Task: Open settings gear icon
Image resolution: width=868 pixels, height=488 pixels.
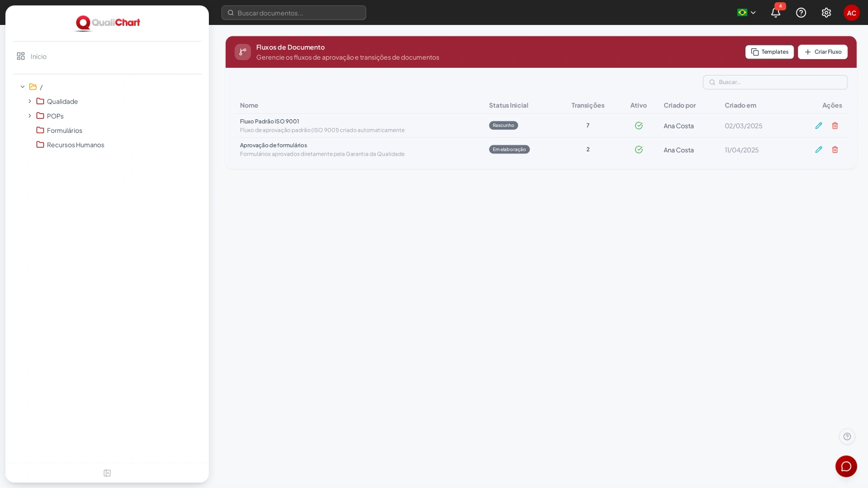Action: pos(826,12)
